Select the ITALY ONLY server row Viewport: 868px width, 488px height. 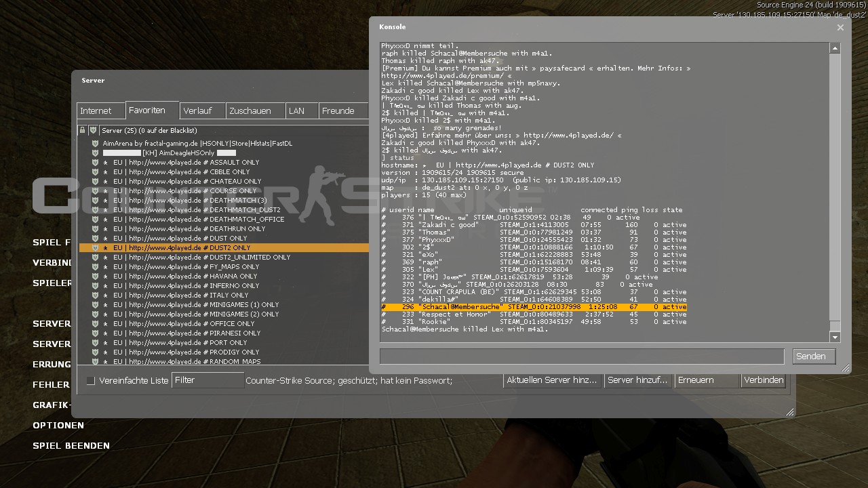[x=224, y=296]
